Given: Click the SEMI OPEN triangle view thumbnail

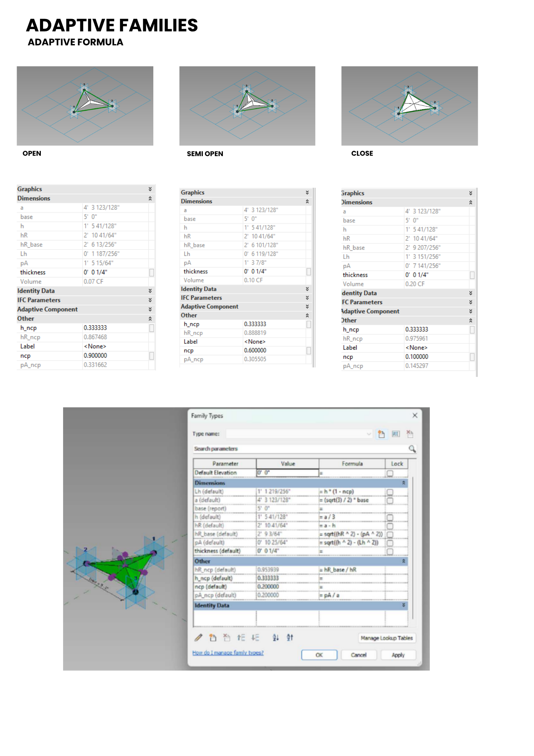Looking at the screenshot, I should pyautogui.click(x=247, y=106).
